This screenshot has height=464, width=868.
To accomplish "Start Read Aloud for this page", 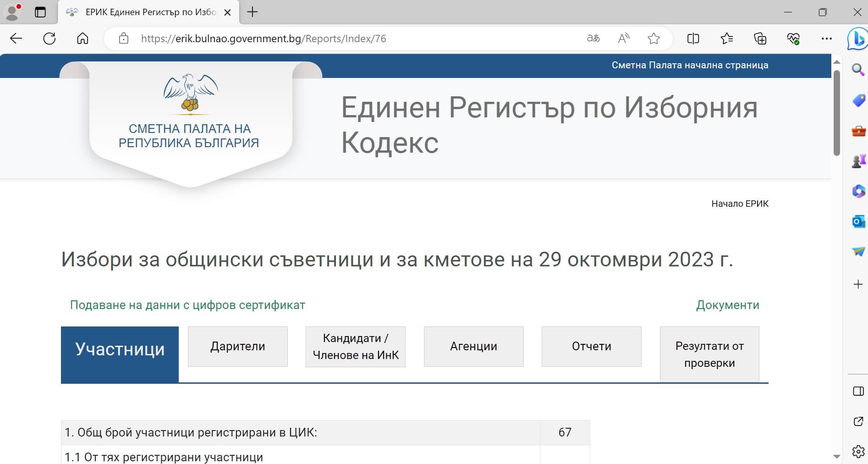I will [623, 39].
